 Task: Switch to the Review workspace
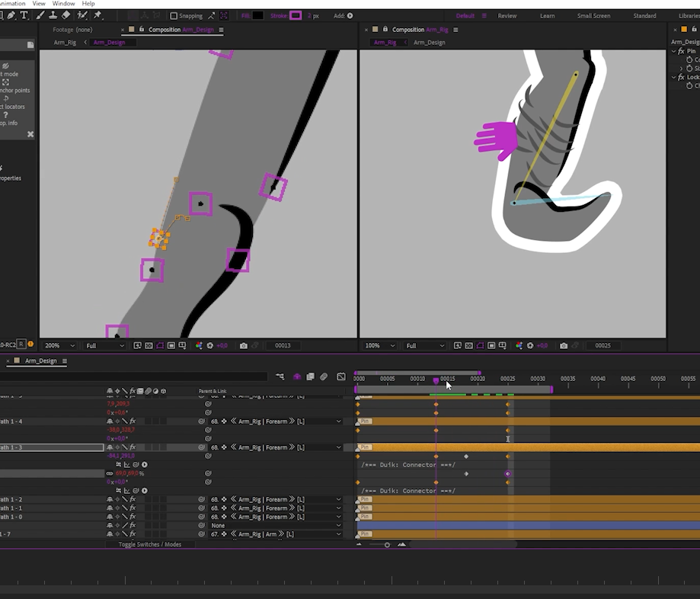(507, 15)
